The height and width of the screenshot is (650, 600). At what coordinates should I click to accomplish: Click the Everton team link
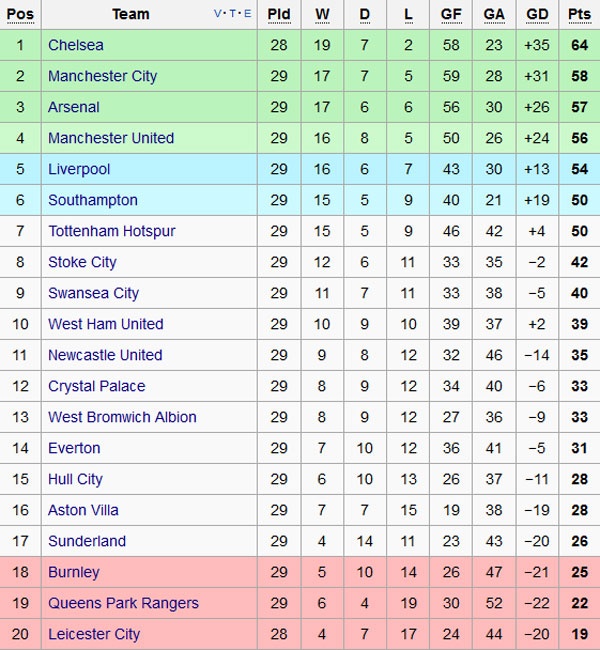point(74,448)
